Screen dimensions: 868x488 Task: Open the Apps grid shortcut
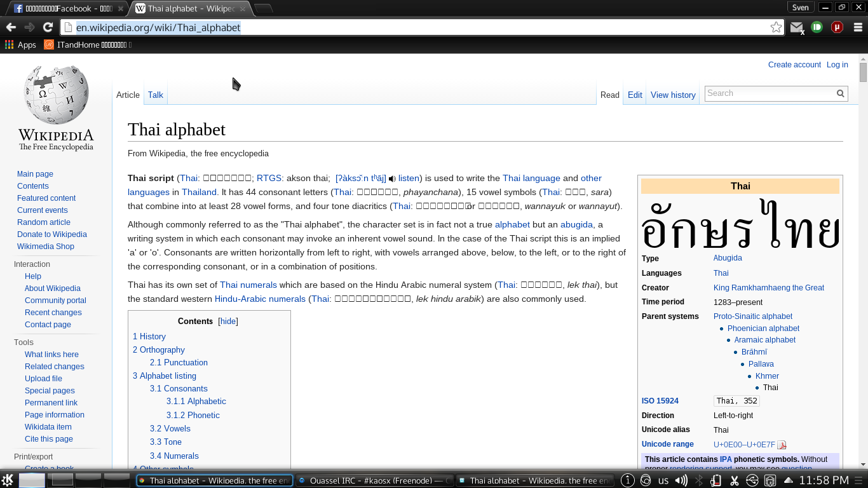coord(20,45)
